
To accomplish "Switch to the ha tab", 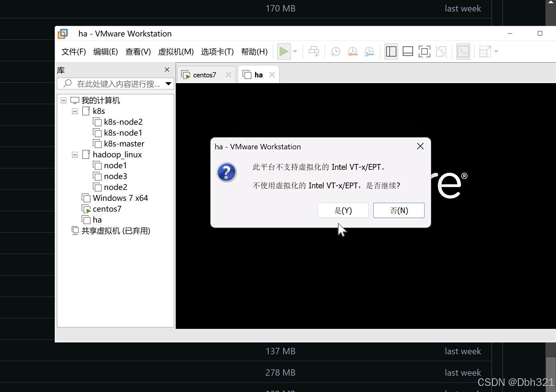I will click(258, 75).
